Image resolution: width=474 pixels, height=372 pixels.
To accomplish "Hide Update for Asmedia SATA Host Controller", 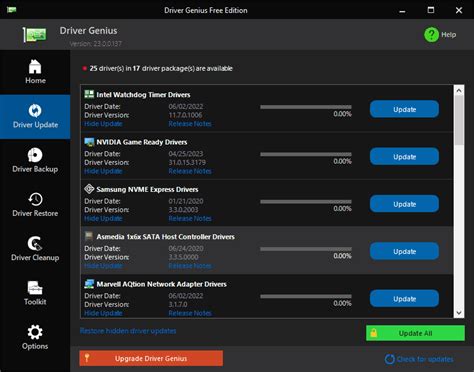I will point(103,266).
